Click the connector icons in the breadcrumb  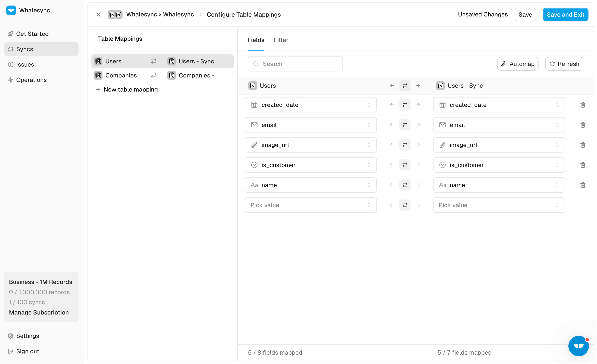(x=115, y=15)
